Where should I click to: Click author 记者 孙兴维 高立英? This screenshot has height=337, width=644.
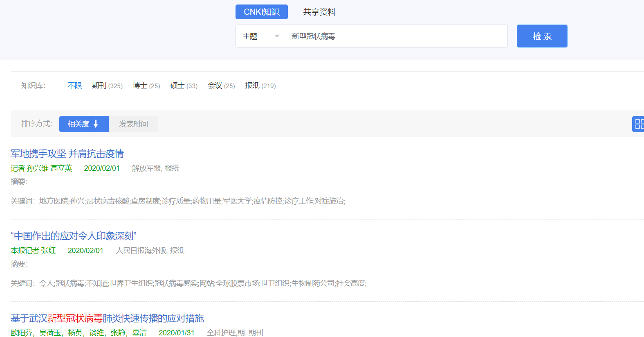[x=41, y=168]
